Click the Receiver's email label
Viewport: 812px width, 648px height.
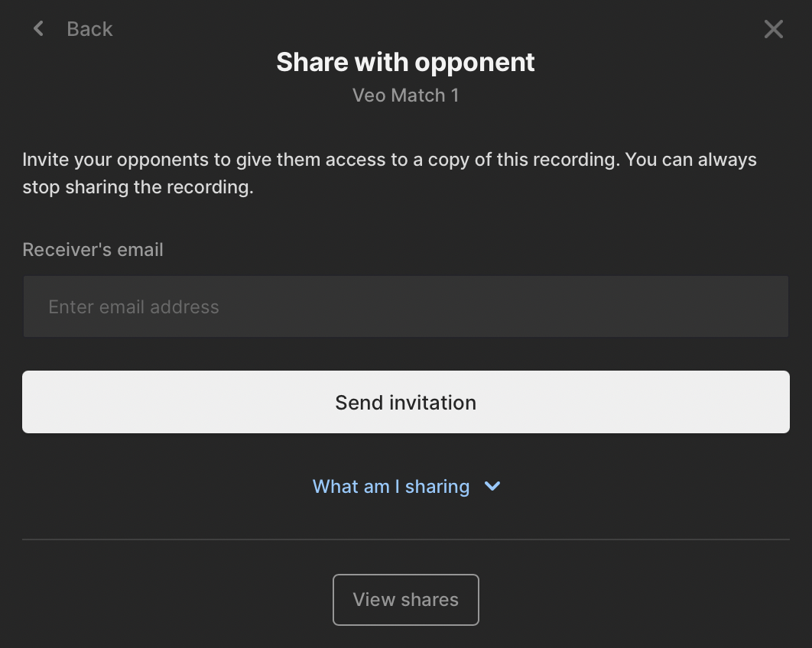click(93, 249)
